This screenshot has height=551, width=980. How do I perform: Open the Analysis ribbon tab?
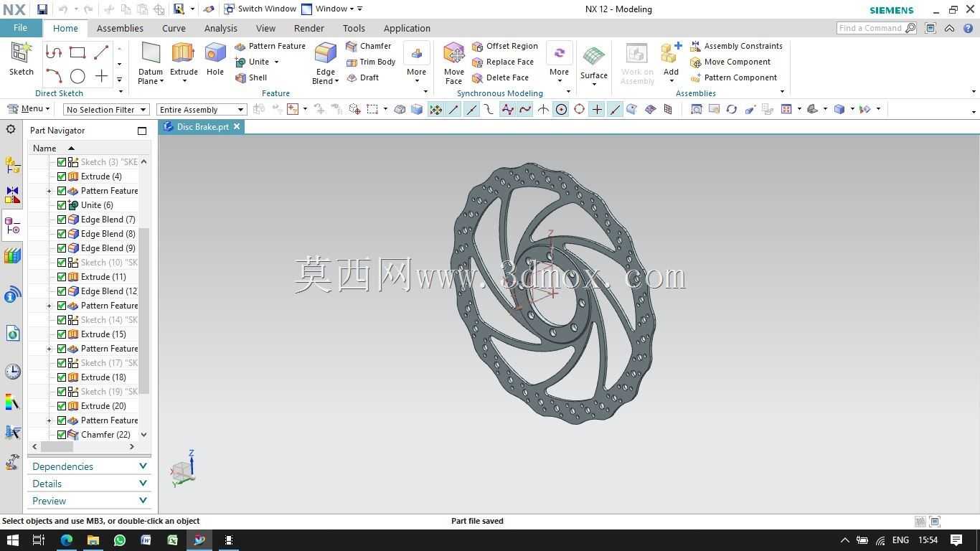pos(220,28)
